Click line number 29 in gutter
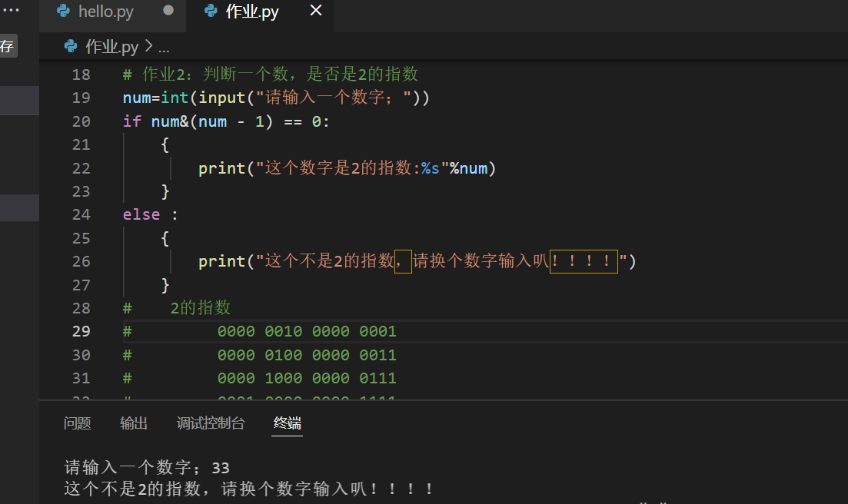Viewport: 848px width, 504px height. [x=81, y=331]
